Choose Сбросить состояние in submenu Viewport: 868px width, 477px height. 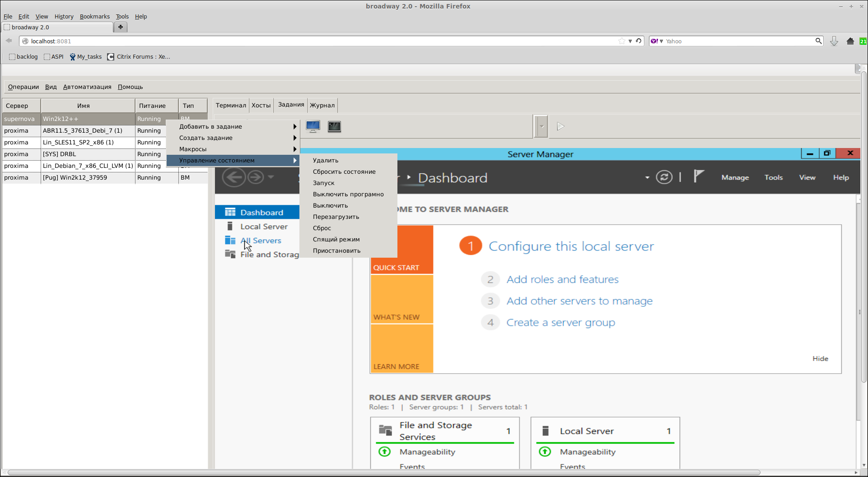(348, 171)
